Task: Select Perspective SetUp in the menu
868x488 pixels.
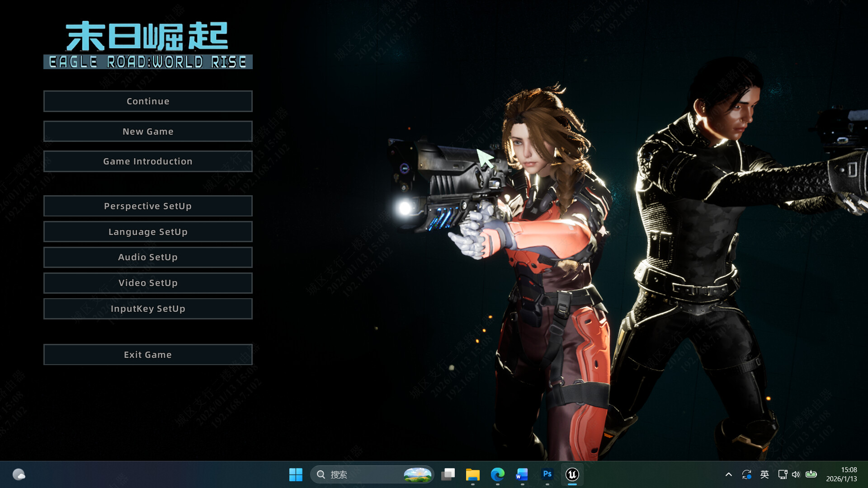Action: (148, 206)
